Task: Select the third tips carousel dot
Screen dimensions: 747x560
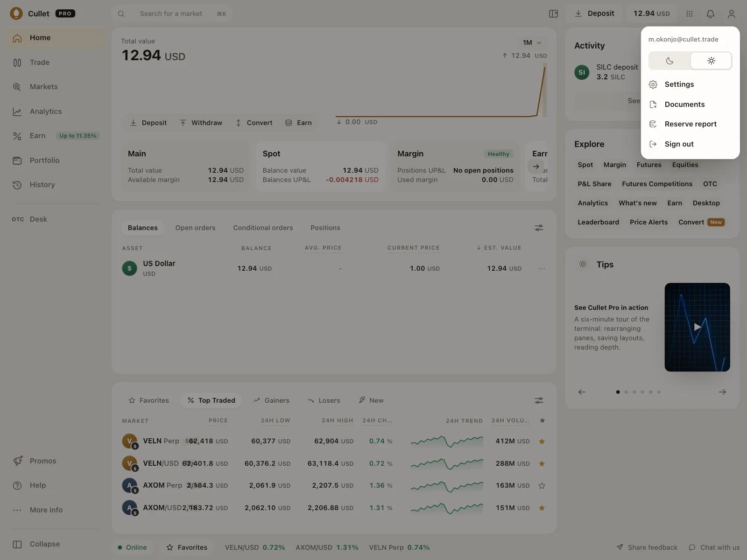Action: coord(634,392)
